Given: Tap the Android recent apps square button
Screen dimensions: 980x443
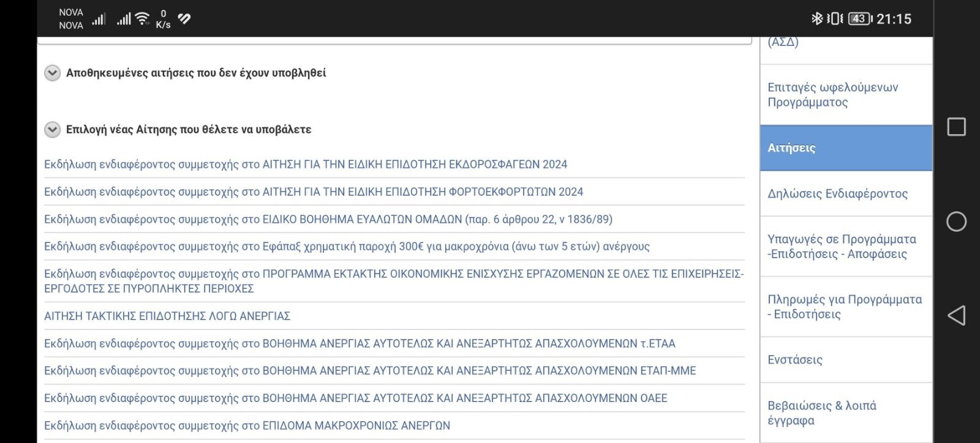Looking at the screenshot, I should pyautogui.click(x=956, y=127).
